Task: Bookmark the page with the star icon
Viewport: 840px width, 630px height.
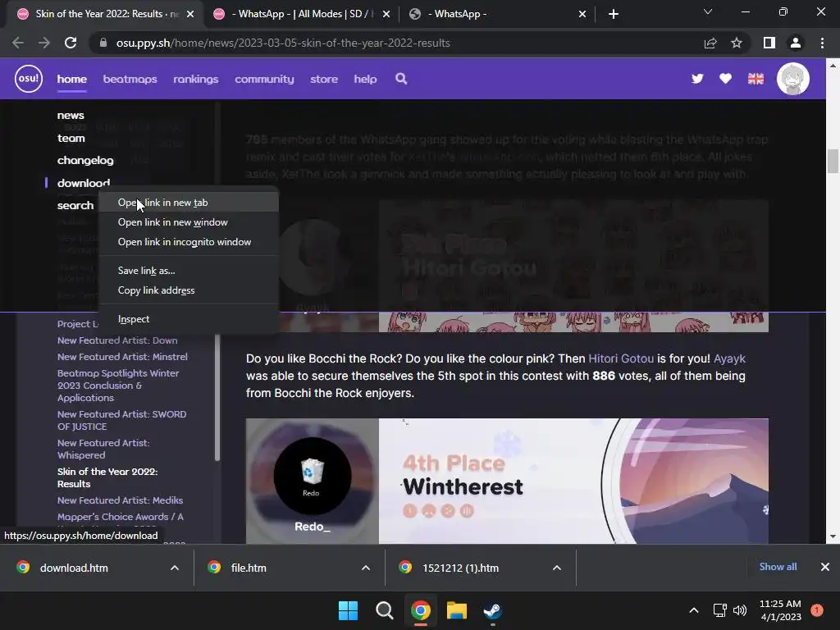Action: 737,43
